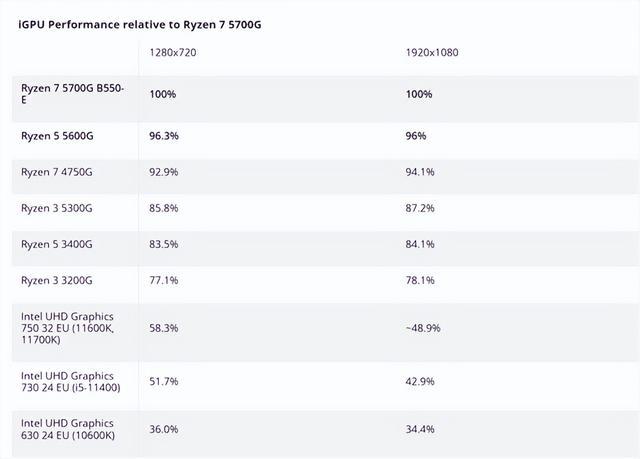Click the ~48.9% value for UHD 750
The image size is (640, 459).
424,328
